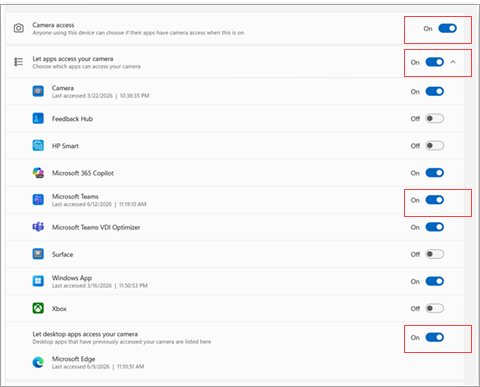Click the Anyone using this device description text
This screenshot has height=387, width=480.
click(138, 33)
